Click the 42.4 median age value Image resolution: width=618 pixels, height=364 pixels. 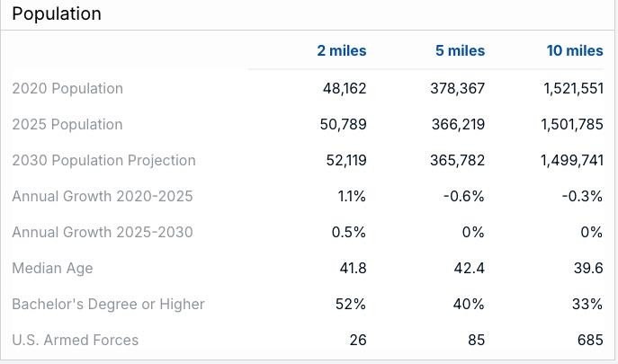click(x=469, y=268)
